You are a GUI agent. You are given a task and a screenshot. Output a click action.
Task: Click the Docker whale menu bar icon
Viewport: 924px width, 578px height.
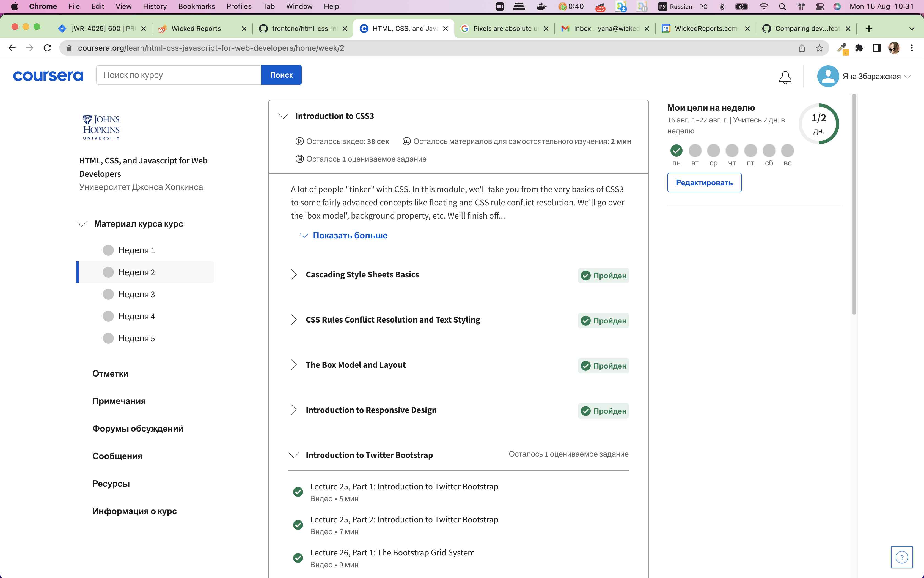[x=541, y=7]
